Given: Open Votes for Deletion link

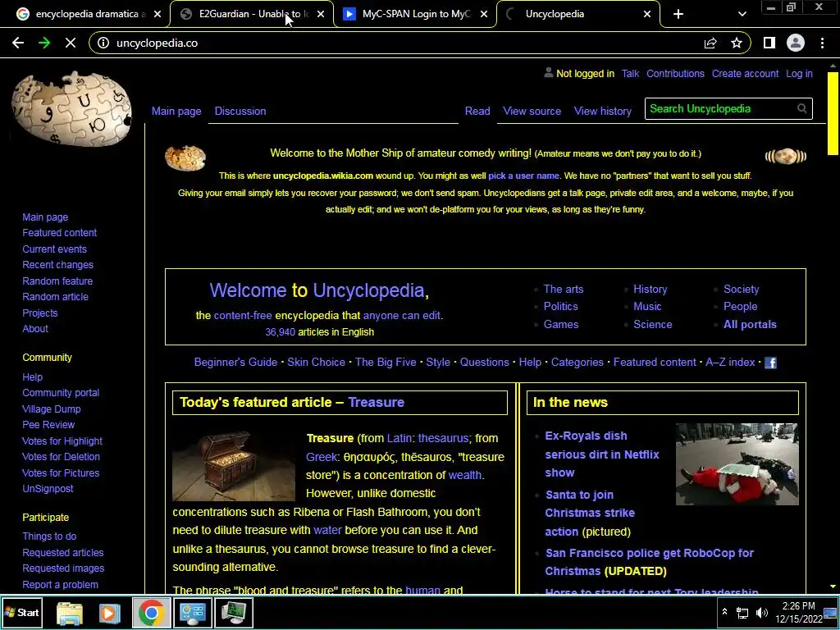Looking at the screenshot, I should coord(61,456).
